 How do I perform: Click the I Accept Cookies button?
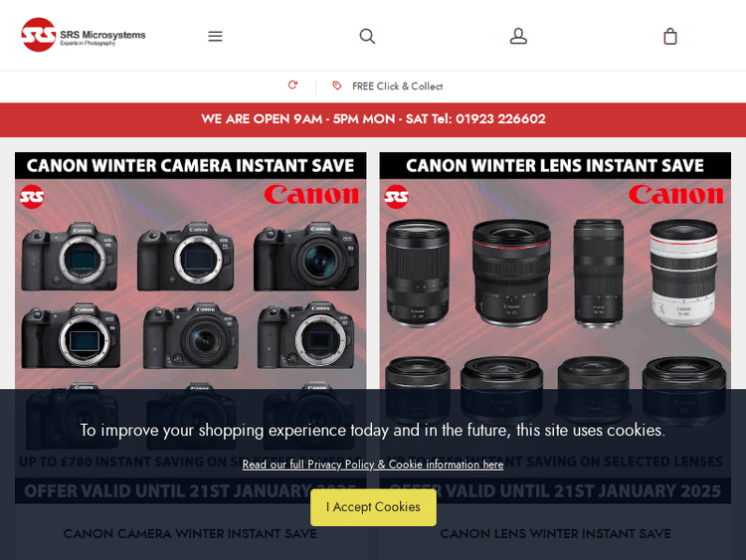click(x=373, y=507)
